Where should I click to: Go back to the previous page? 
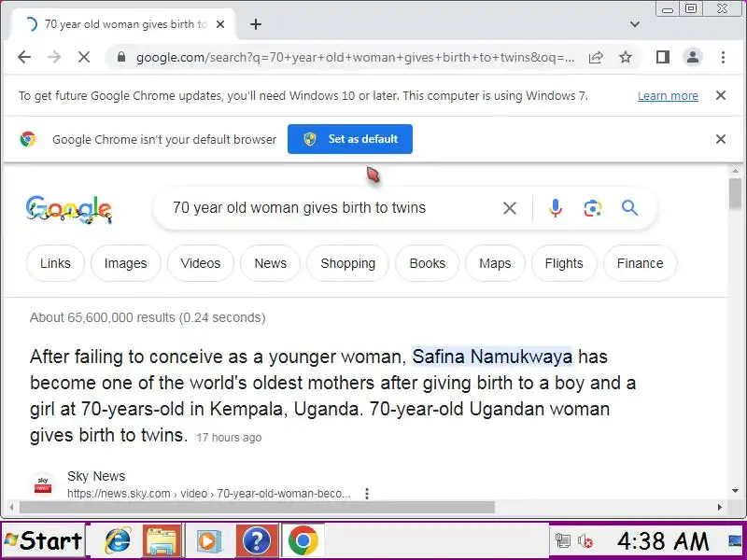pos(24,58)
